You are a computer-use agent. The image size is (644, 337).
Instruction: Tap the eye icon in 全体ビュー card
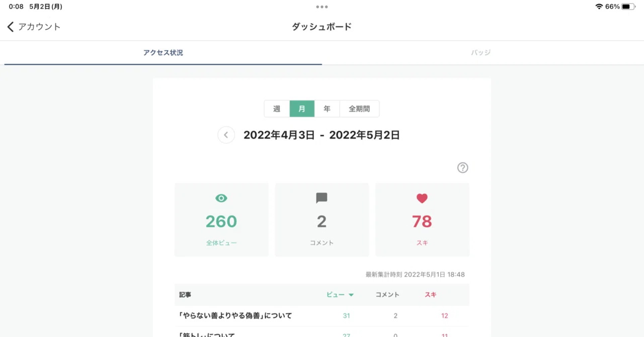click(x=221, y=199)
